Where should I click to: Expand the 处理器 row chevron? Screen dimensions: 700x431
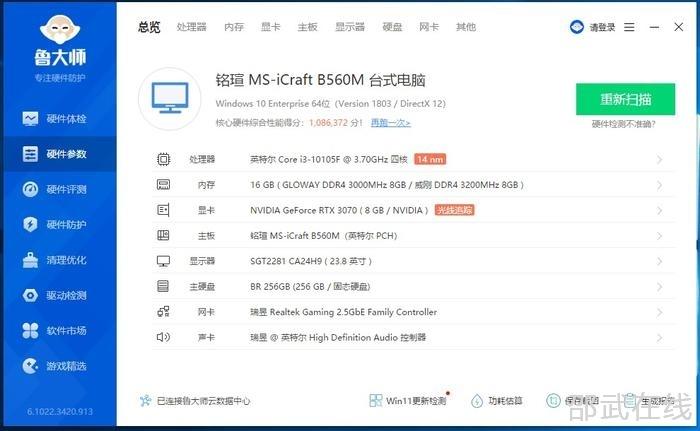[x=659, y=159]
